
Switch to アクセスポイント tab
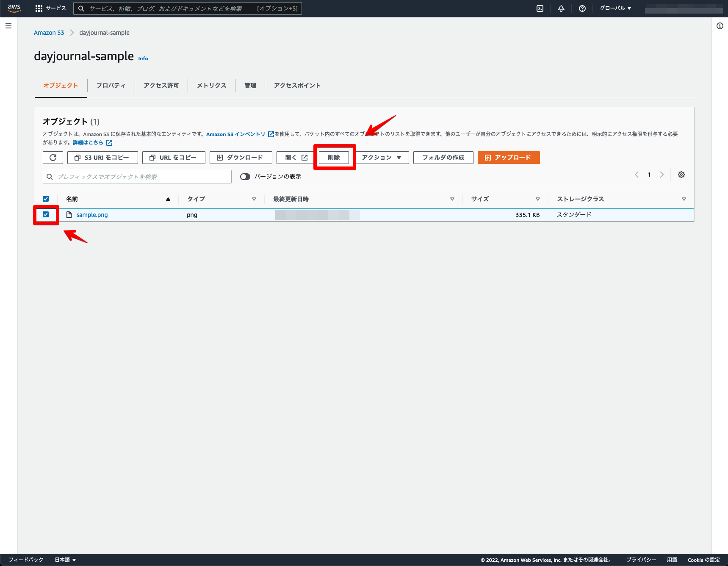click(x=297, y=86)
